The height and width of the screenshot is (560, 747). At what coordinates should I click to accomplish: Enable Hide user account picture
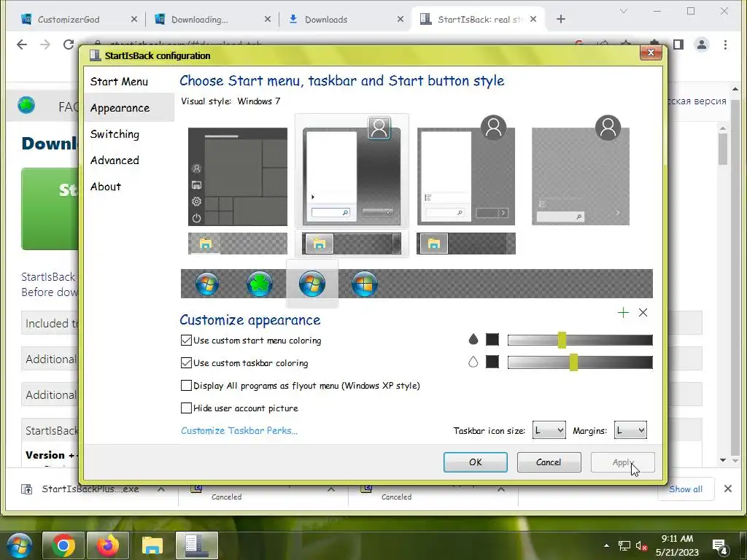tap(186, 408)
